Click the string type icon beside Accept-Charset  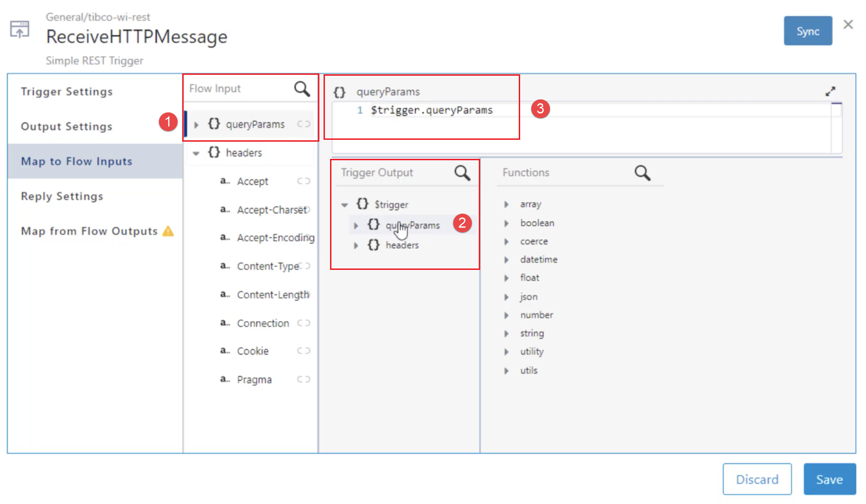click(225, 209)
